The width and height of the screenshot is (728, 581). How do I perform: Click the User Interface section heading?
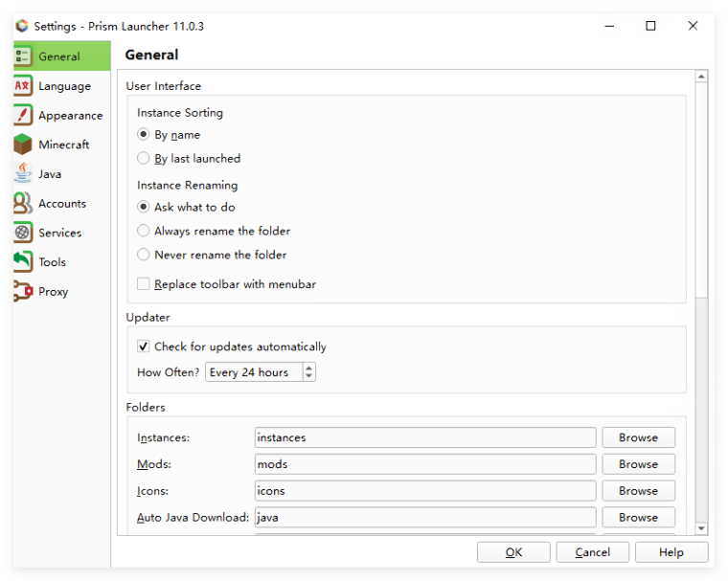tap(164, 86)
